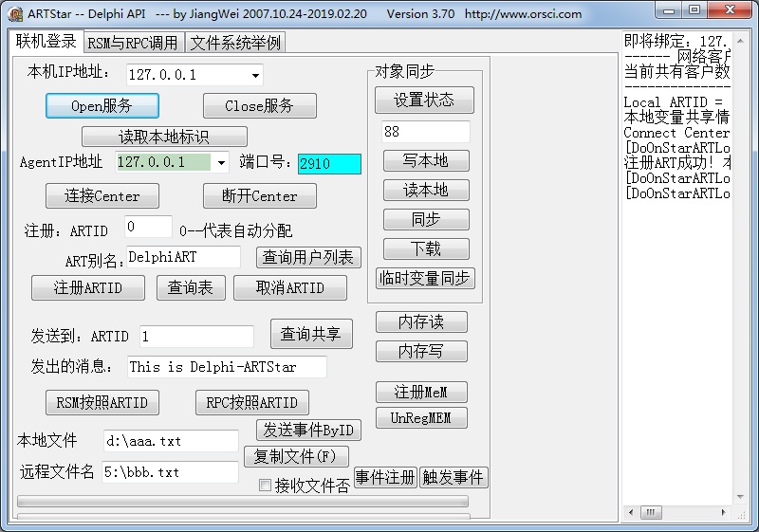Screen dimensions: 759x532
Task: Click the 内存写 button
Action: pos(421,351)
